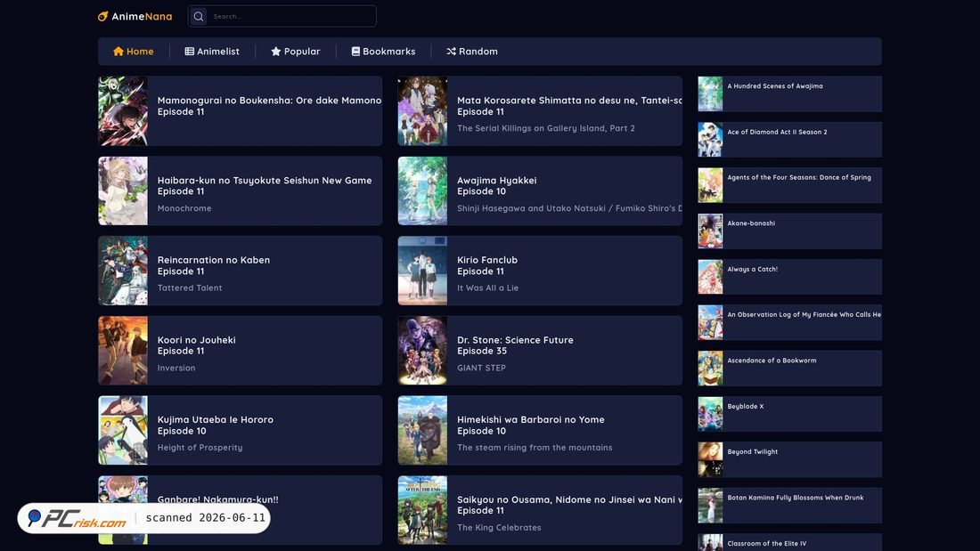Open the Home tab

(133, 52)
